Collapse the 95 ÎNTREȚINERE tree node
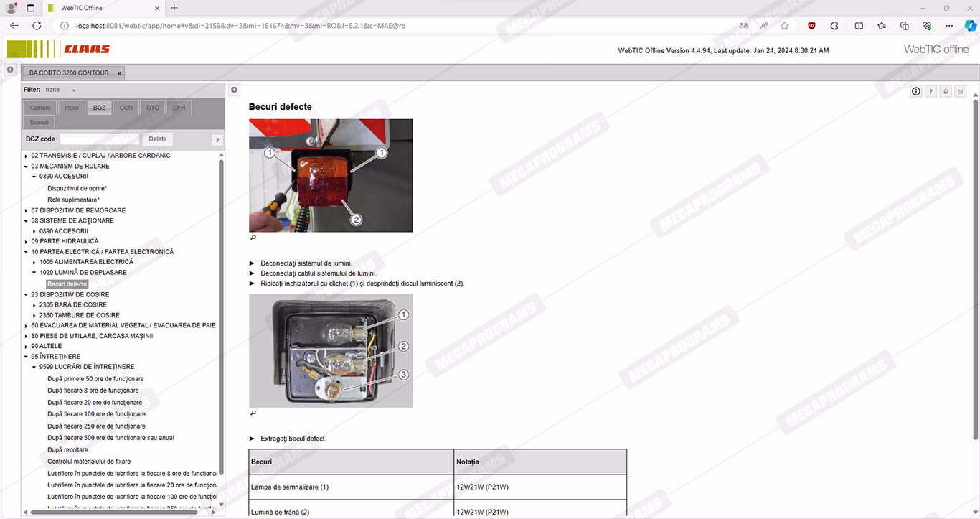 (26, 357)
